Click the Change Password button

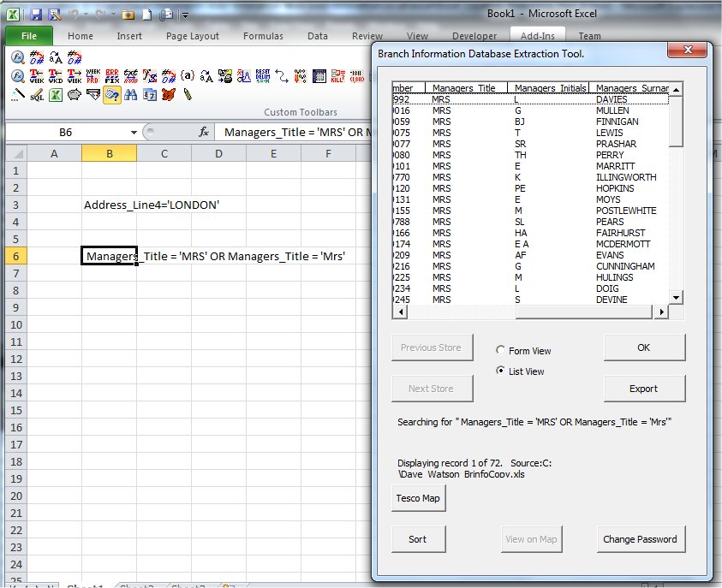[x=641, y=539]
